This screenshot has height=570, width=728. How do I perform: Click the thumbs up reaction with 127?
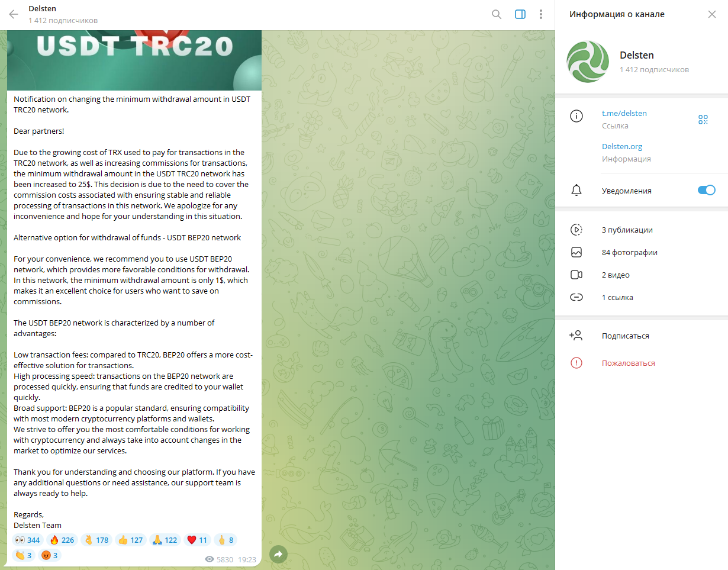pyautogui.click(x=131, y=540)
